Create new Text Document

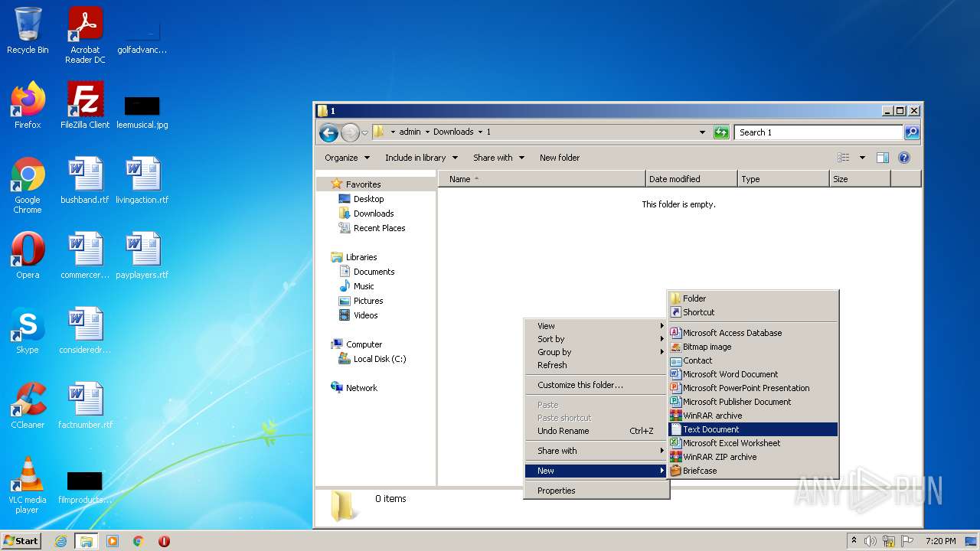[753, 429]
